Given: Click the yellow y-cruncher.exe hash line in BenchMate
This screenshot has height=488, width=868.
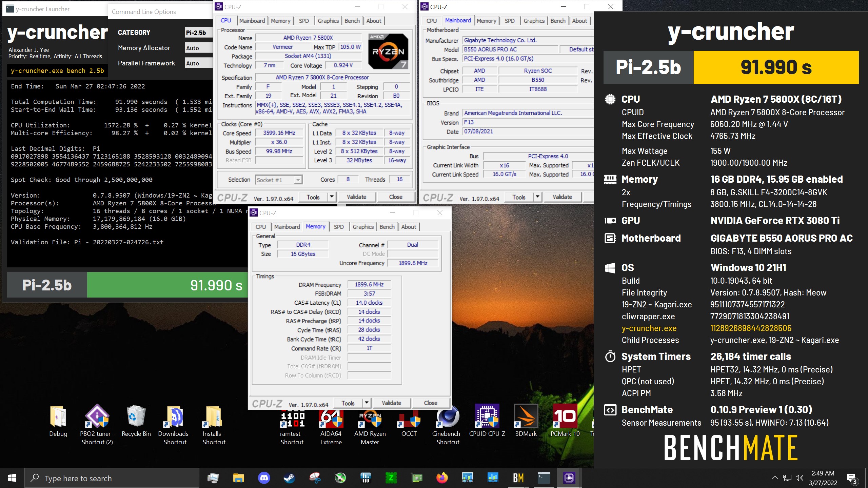Looking at the screenshot, I should tap(707, 328).
